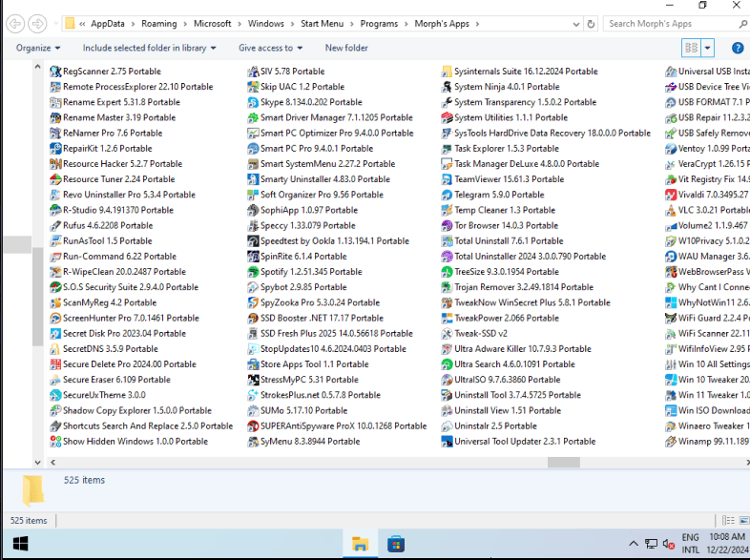Click the TreeSize 9.3.0.1954 Portable icon
Image resolution: width=750 pixels, height=560 pixels.
tap(447, 272)
